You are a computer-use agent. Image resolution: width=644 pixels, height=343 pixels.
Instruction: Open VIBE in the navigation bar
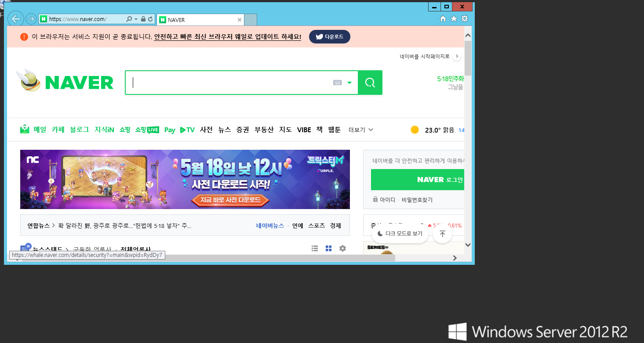click(304, 130)
